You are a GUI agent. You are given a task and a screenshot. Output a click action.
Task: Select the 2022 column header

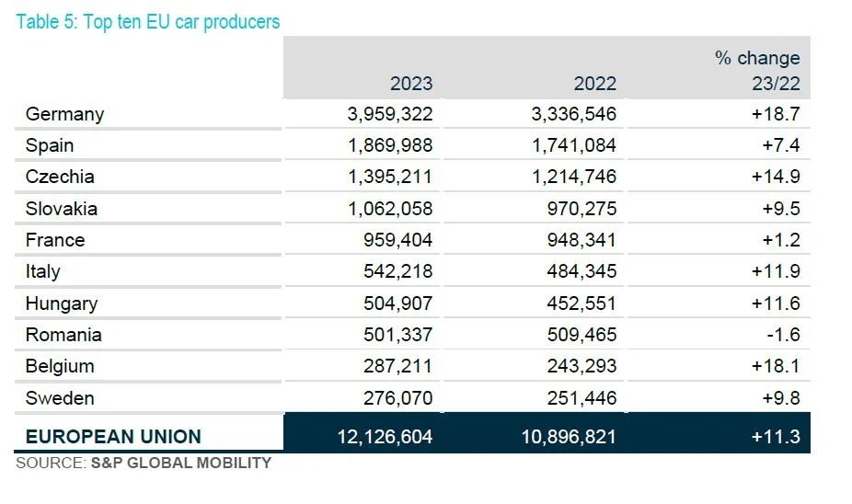(594, 84)
